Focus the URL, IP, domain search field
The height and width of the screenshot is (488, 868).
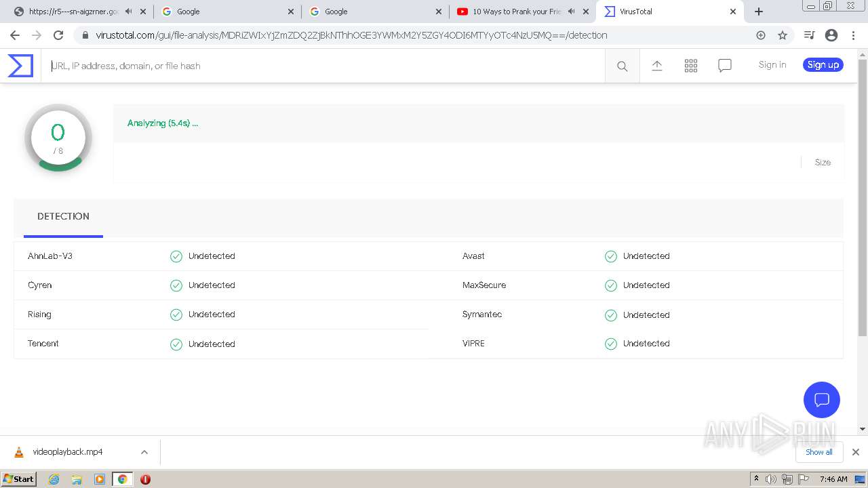(x=323, y=66)
